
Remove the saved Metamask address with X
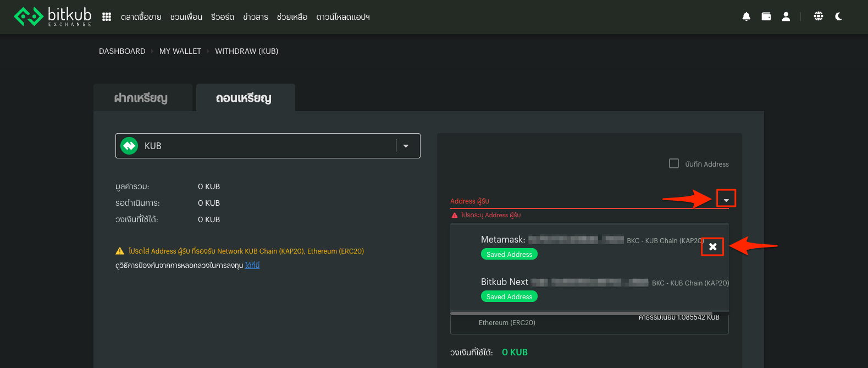[712, 246]
